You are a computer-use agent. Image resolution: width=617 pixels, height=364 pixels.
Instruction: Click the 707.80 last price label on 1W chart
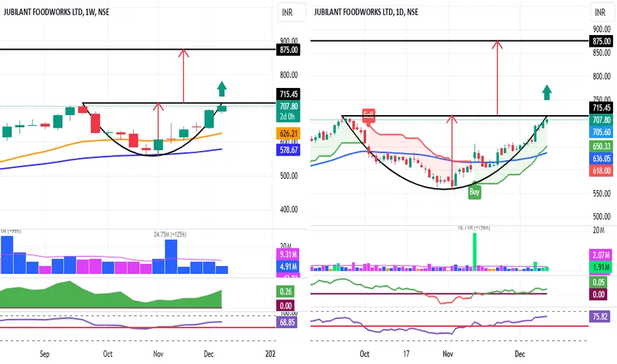point(289,107)
